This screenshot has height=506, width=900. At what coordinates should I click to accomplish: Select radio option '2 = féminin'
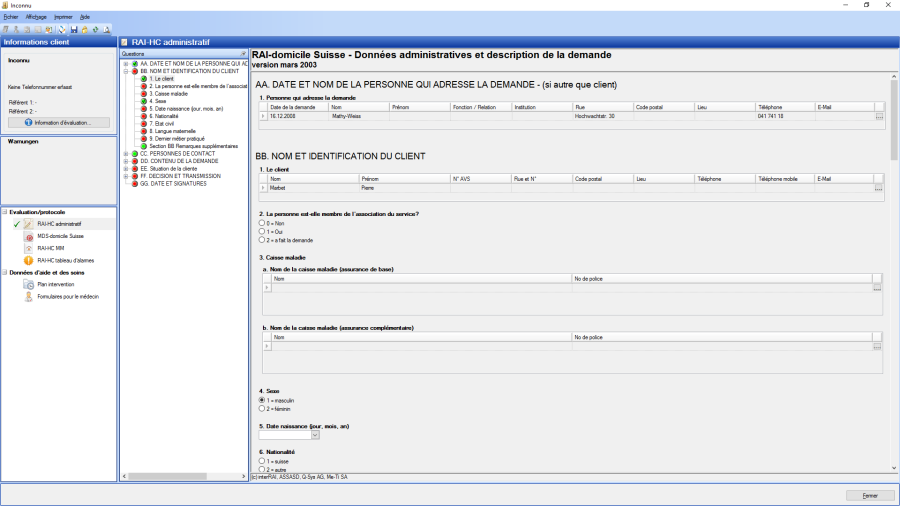[262, 408]
